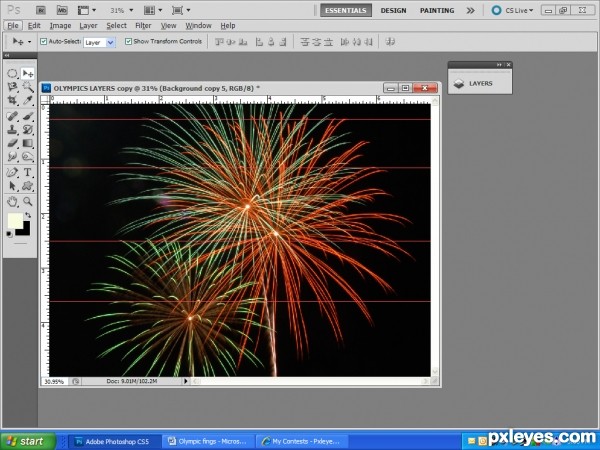Open the Filter menu
Screen dimensions: 600x450
143,26
